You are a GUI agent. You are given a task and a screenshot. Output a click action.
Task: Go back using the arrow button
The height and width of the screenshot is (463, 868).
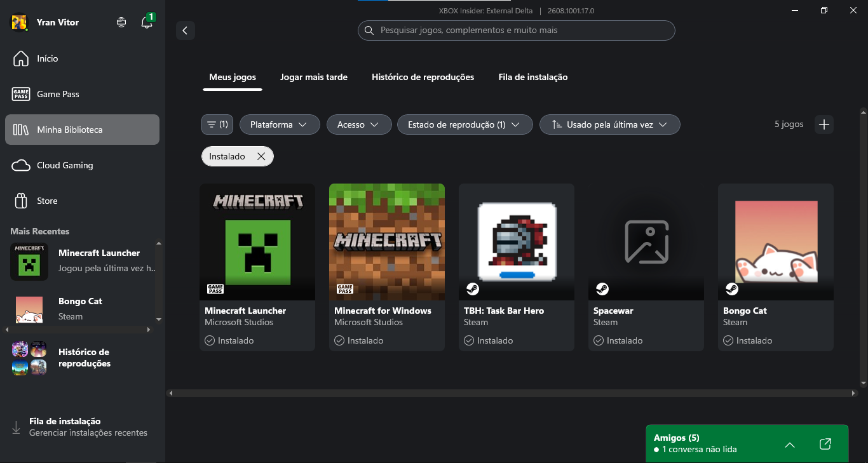[x=185, y=30]
